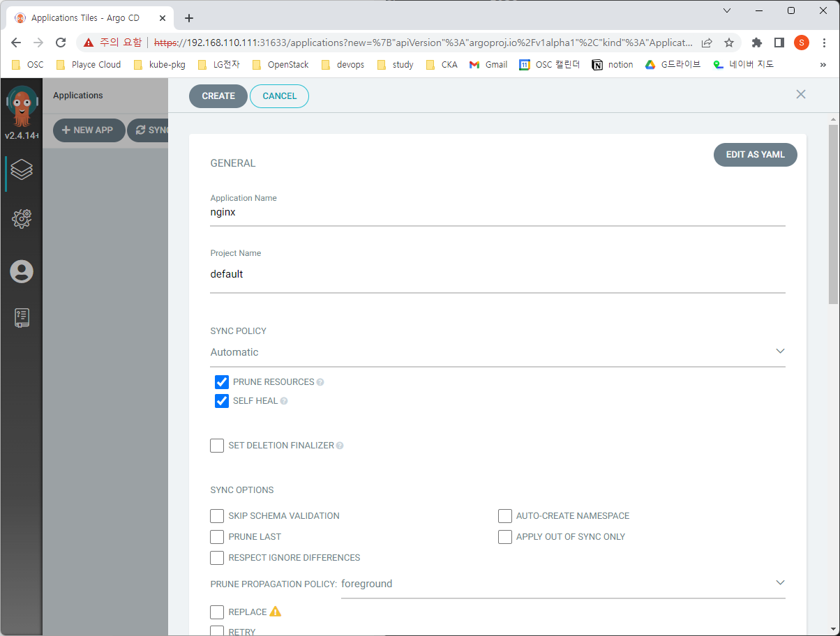Open the LG전자 bookmark folder

219,65
